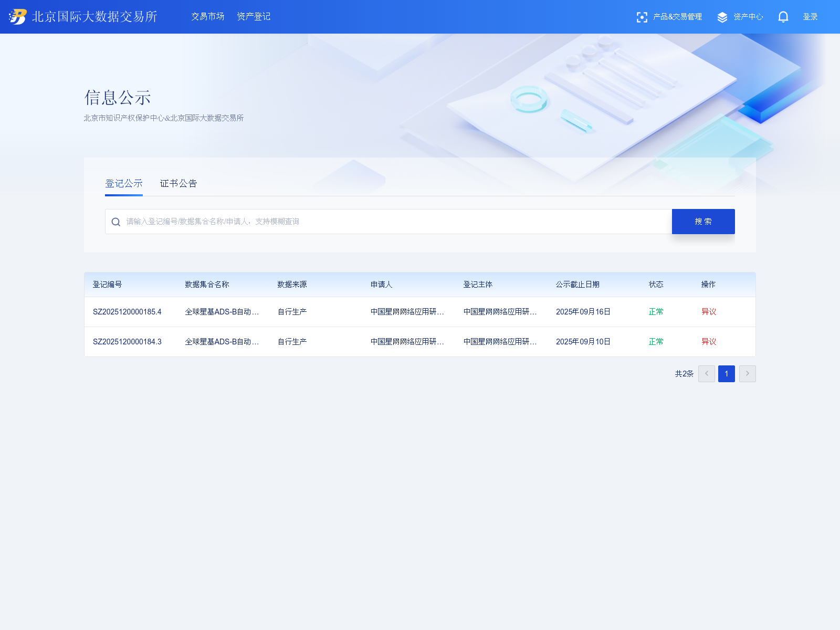
Task: Click 异议 for SZ2025120000185.4 row
Action: click(709, 312)
